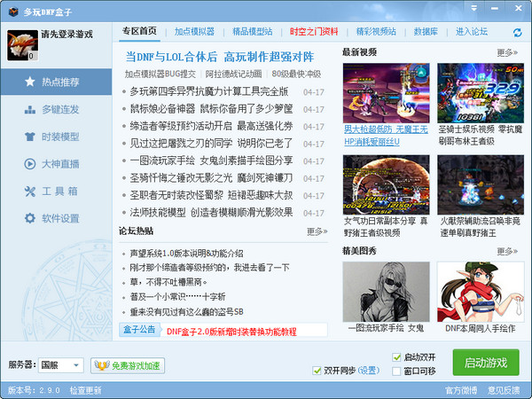Open news 圣骑忏悔之锤改无影之光
This screenshot has height=399, width=532.
click(211, 178)
